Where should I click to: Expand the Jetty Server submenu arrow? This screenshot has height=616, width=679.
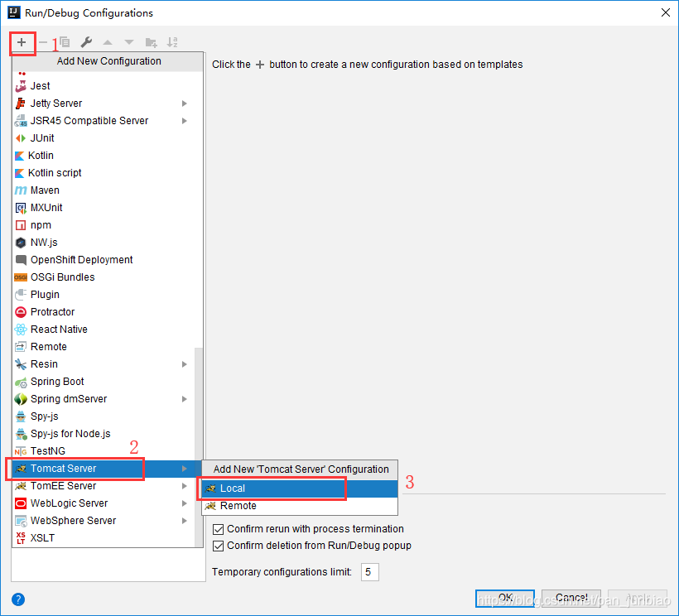click(x=185, y=103)
